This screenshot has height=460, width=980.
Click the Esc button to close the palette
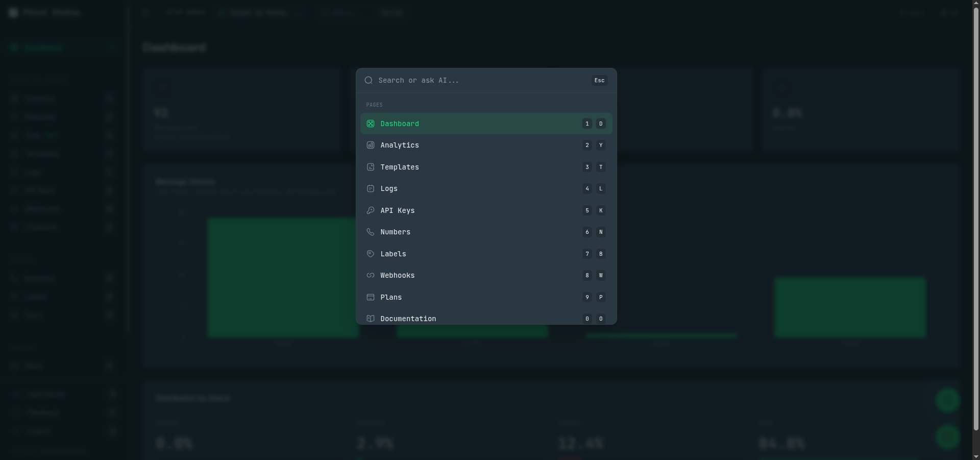coord(599,80)
